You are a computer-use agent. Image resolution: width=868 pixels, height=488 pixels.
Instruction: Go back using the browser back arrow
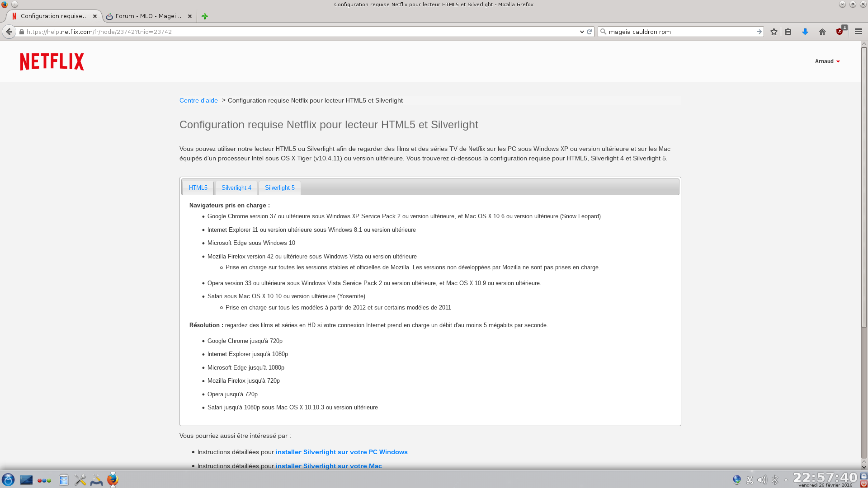(9, 32)
